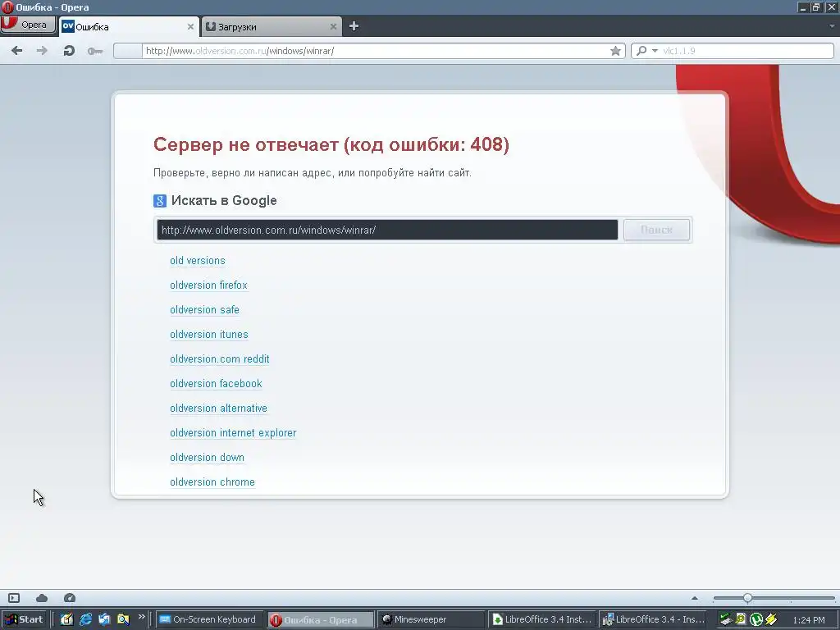Open the 'oldversion chrome' link

tap(212, 482)
